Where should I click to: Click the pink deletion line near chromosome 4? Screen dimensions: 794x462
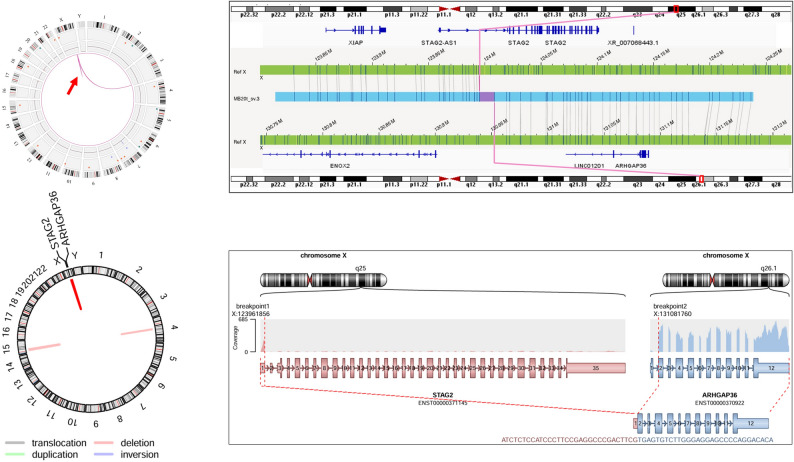pos(136,332)
